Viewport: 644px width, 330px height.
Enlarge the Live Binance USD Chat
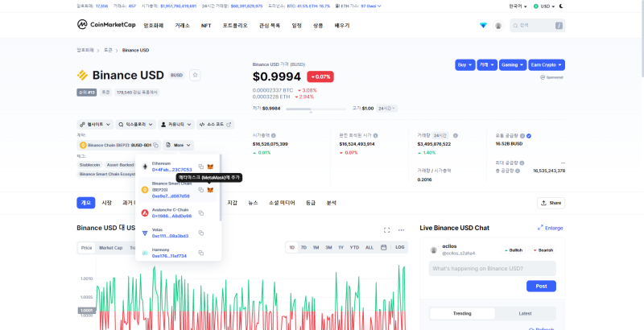click(551, 228)
